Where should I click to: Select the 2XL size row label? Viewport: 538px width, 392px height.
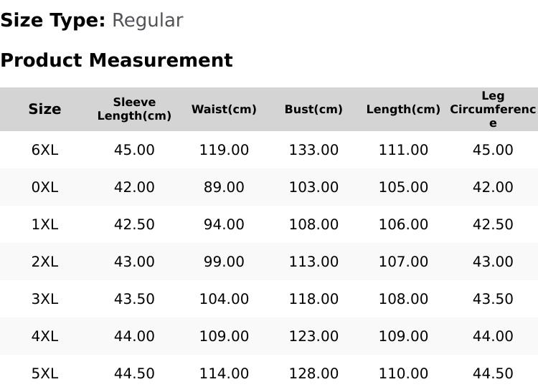(44, 262)
